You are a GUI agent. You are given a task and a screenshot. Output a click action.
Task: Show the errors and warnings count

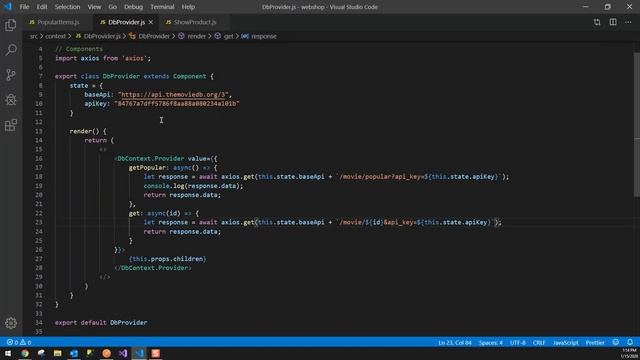(x=19, y=342)
